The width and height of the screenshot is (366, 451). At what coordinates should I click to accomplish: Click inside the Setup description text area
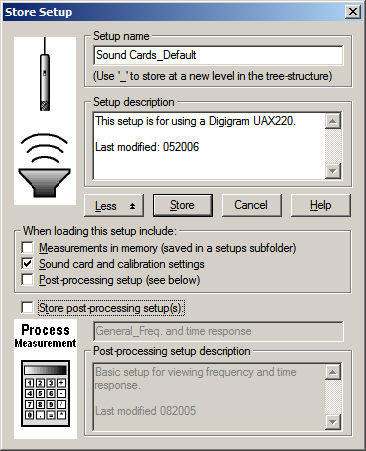209,146
